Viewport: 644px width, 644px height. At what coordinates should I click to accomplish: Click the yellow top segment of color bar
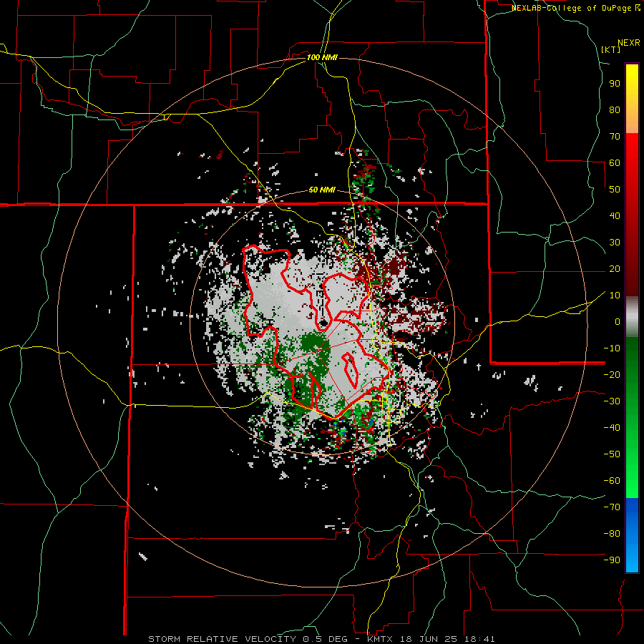632,98
